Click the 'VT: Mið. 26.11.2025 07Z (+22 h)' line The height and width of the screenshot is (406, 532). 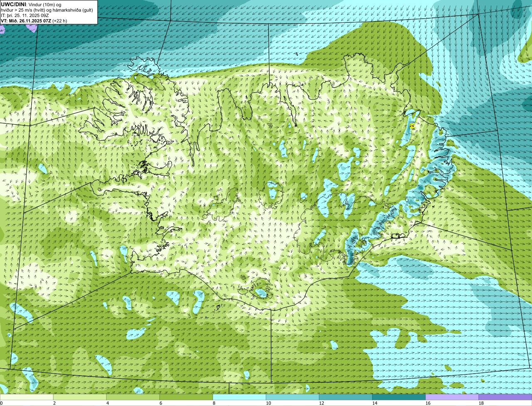point(34,20)
